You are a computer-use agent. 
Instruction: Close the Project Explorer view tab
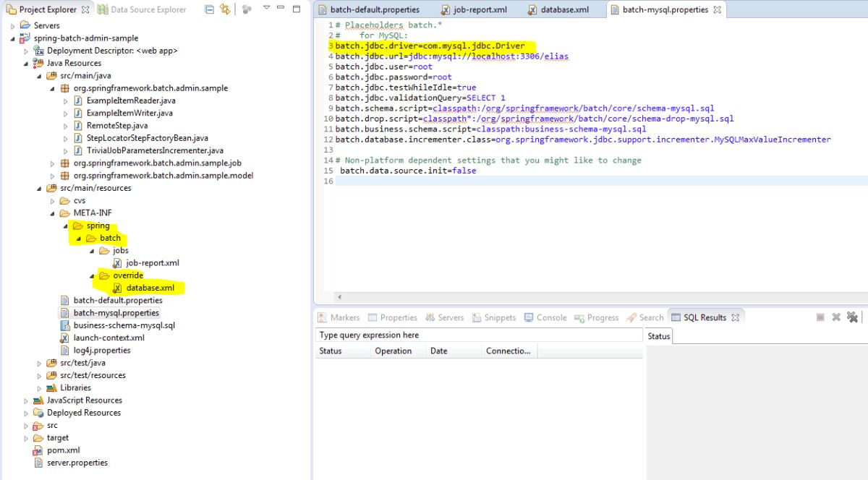point(85,9)
